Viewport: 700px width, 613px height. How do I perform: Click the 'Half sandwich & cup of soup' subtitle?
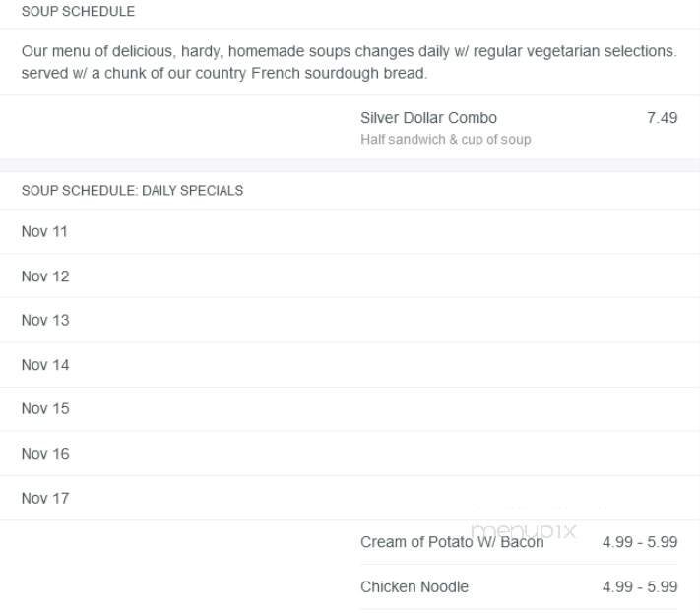pos(445,140)
